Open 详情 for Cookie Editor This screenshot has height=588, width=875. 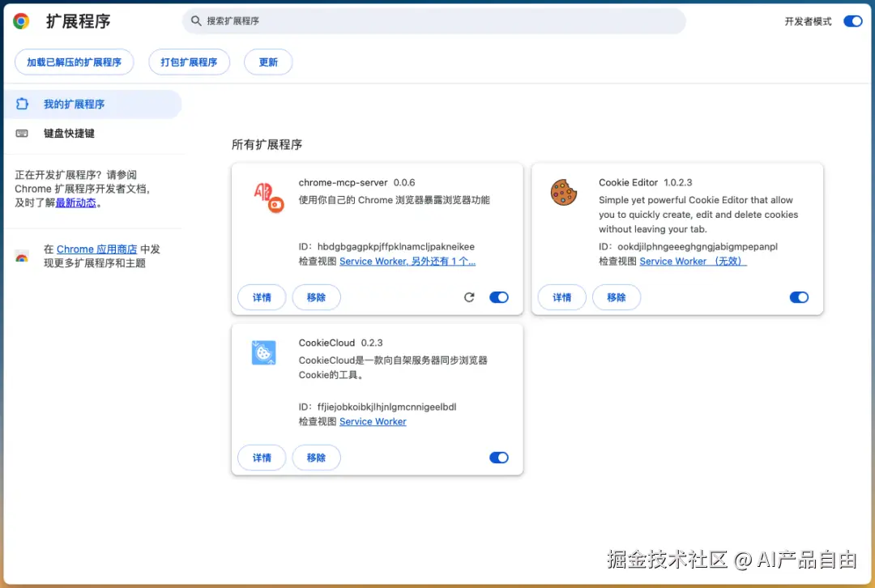[562, 297]
